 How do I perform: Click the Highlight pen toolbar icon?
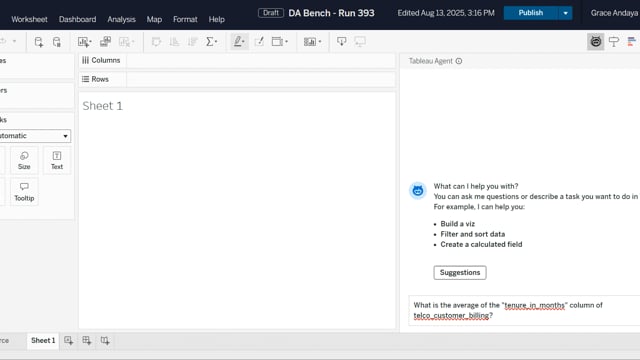click(x=238, y=42)
